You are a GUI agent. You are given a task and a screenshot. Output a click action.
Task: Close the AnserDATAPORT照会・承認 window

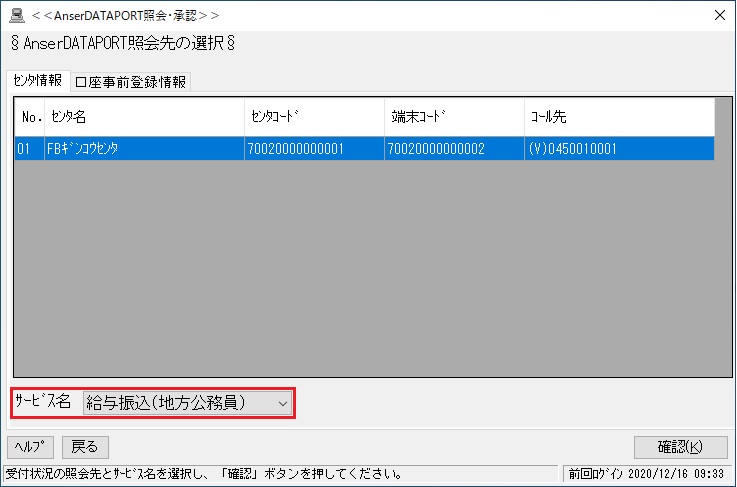(720, 15)
